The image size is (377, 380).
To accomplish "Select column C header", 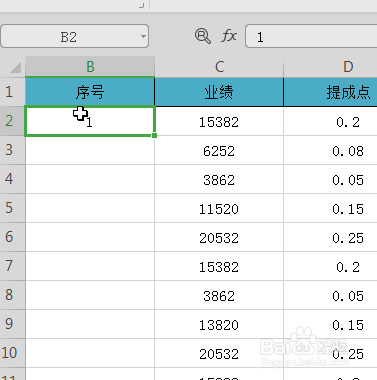I will point(219,67).
